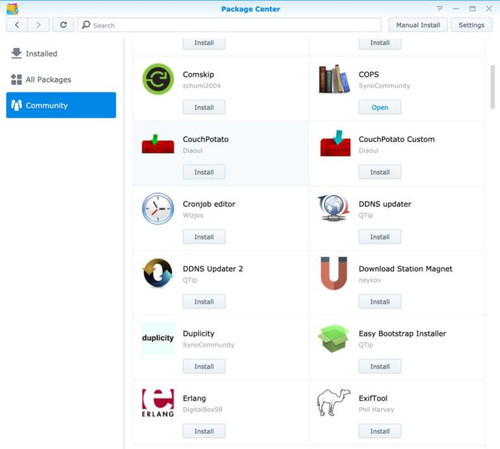Screen dimensions: 500x449
Task: Click the ExifTool camel icon
Action: pyautogui.click(x=334, y=402)
